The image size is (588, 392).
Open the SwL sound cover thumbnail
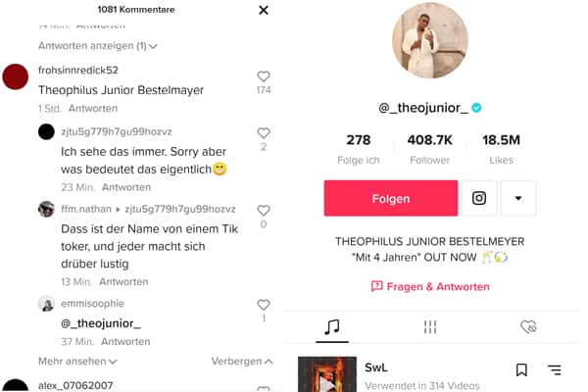click(327, 374)
